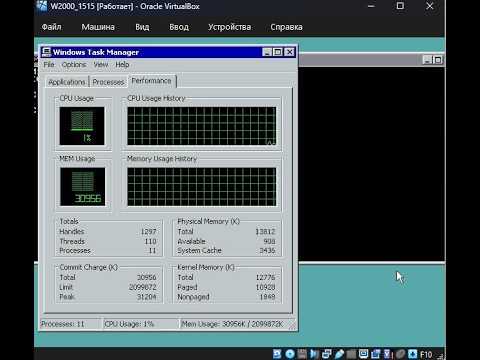This screenshot has height=360, width=480.
Task: Open Task Manager Options menu
Action: coord(74,65)
